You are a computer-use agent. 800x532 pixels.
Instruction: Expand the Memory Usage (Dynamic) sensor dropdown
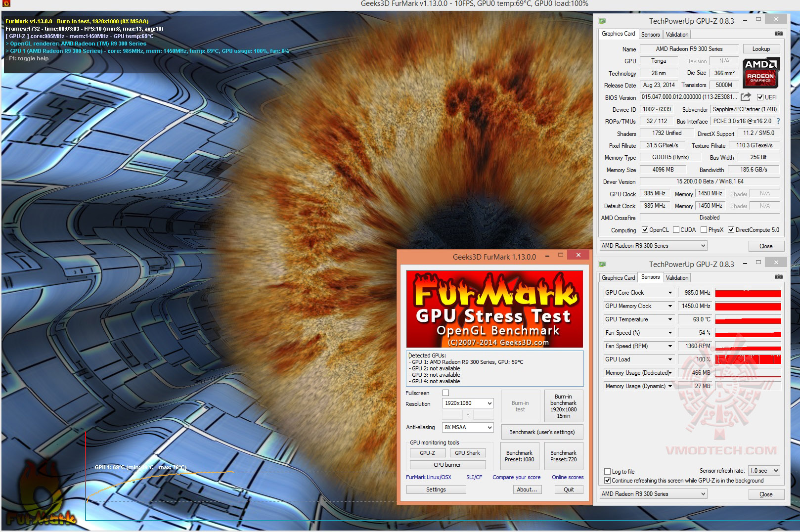[670, 386]
